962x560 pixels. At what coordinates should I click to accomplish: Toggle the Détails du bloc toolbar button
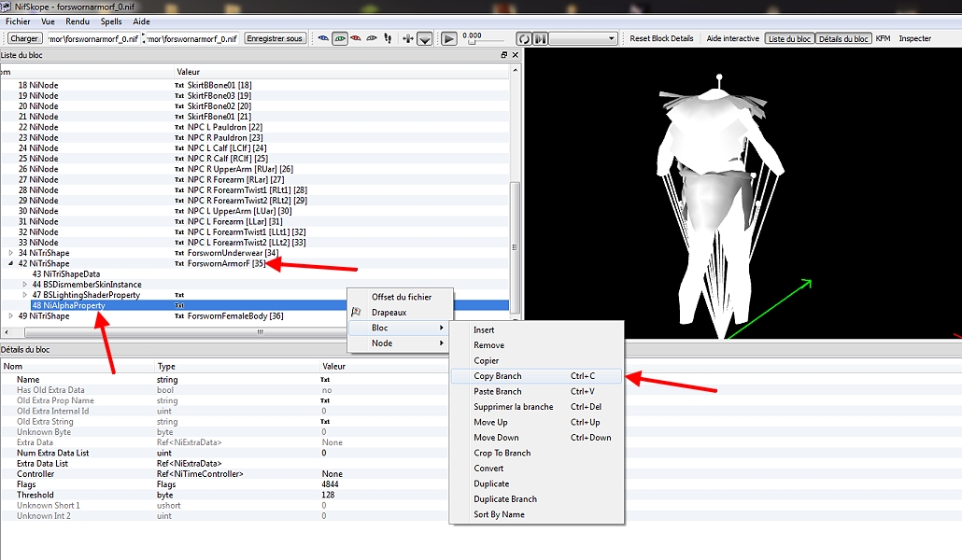click(x=843, y=38)
